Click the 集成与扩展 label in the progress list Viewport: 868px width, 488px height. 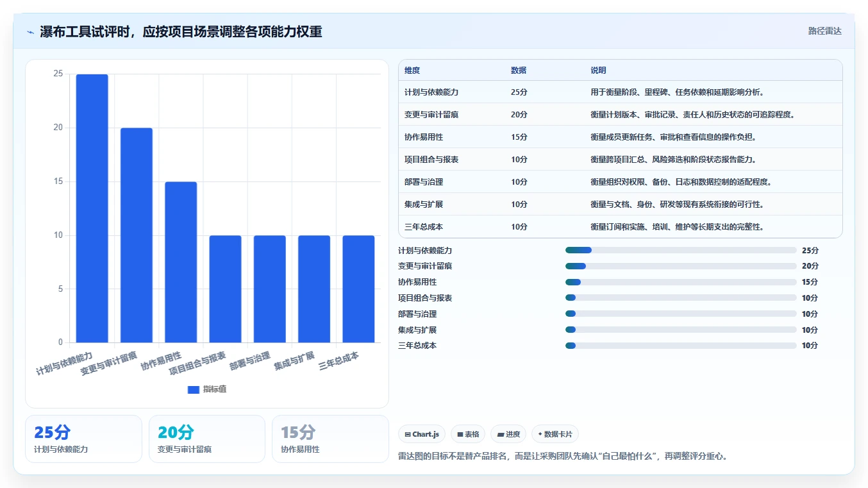coord(417,330)
